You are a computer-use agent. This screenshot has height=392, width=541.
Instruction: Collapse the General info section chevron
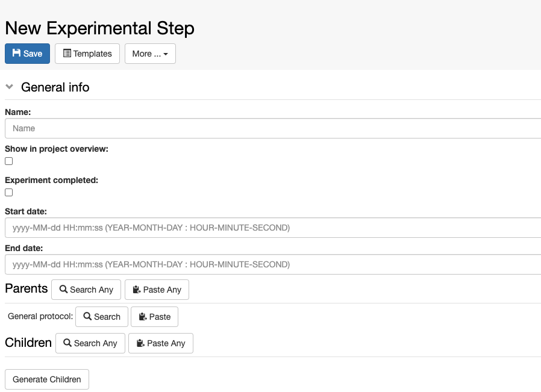[x=9, y=87]
